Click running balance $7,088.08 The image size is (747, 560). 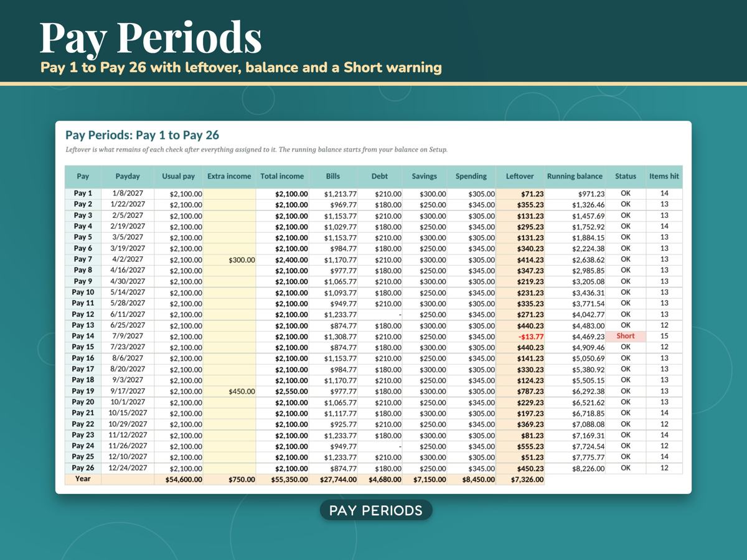tap(575, 424)
